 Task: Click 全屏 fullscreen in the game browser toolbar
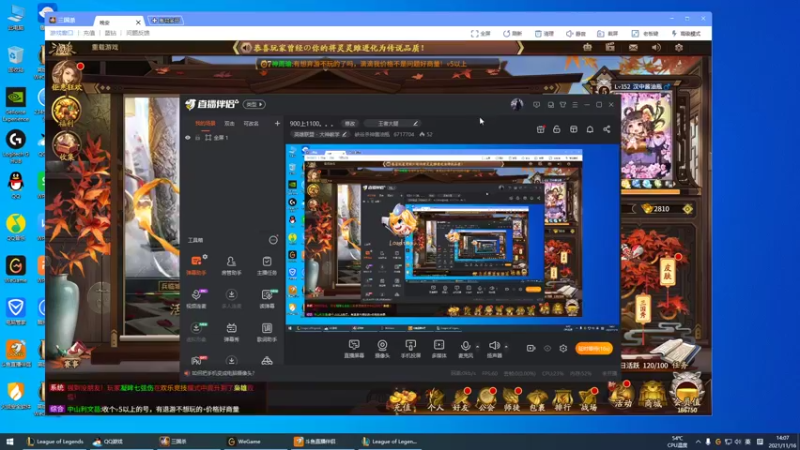[480, 33]
